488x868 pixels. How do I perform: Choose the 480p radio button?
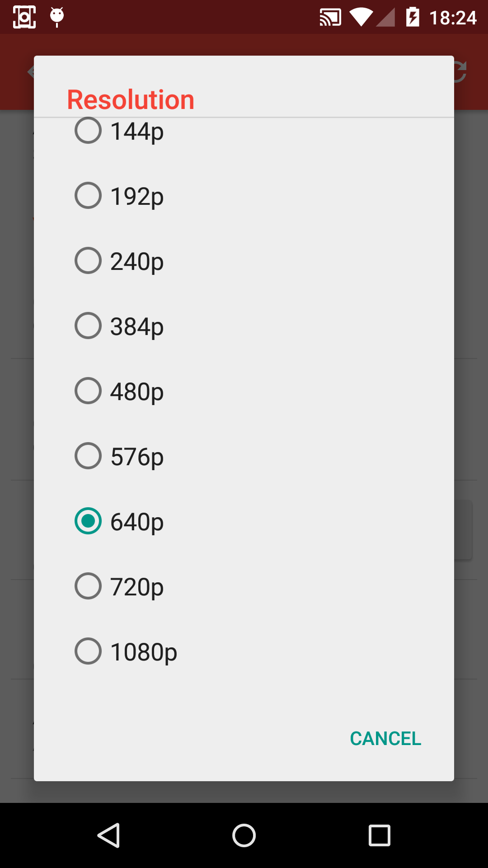pyautogui.click(x=88, y=391)
